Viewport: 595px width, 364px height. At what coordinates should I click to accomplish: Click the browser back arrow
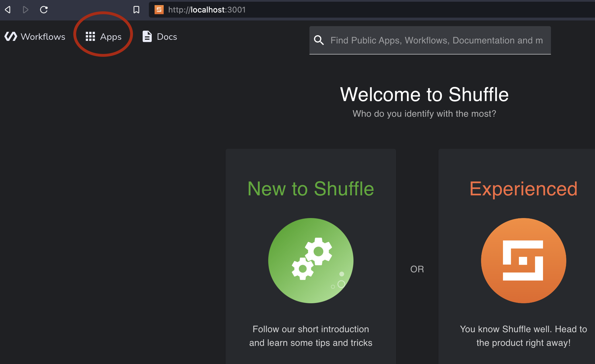8,10
